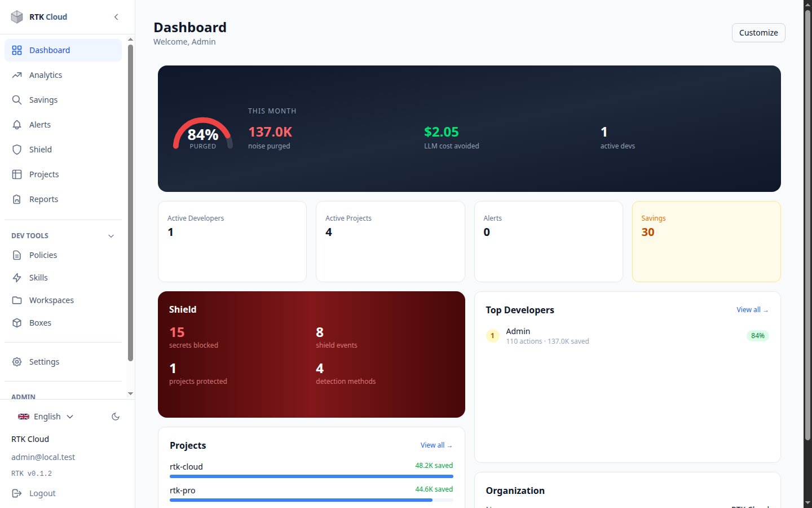Click the Analytics trend-line icon
The height and width of the screenshot is (508, 812).
[x=17, y=75]
